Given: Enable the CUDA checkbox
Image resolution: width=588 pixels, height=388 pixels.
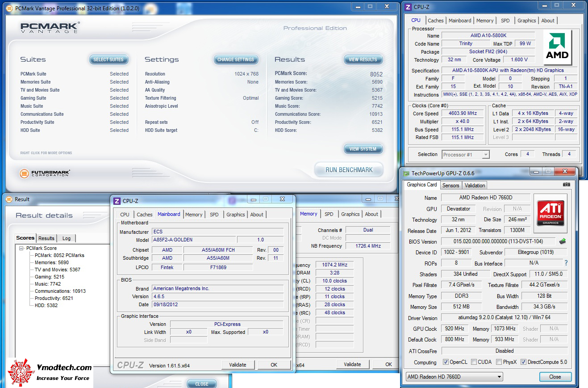Looking at the screenshot, I should pyautogui.click(x=474, y=362).
